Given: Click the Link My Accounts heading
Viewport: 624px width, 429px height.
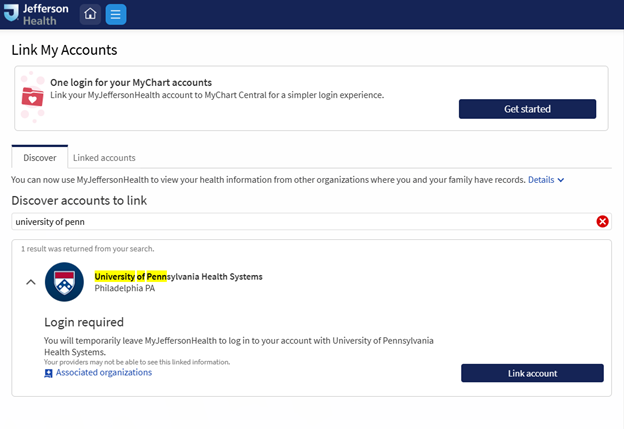Looking at the screenshot, I should tap(64, 50).
